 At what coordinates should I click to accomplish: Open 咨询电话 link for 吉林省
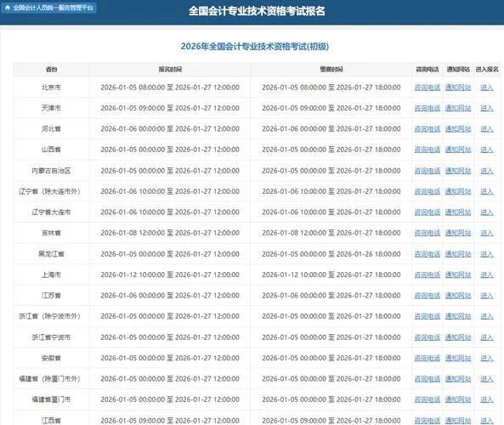tap(428, 233)
